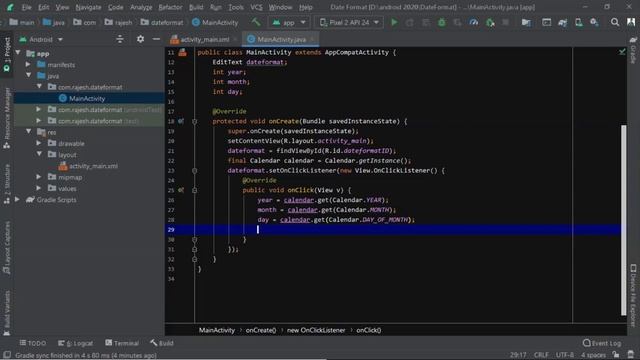Select MainActivity in the project tree

coord(87,98)
